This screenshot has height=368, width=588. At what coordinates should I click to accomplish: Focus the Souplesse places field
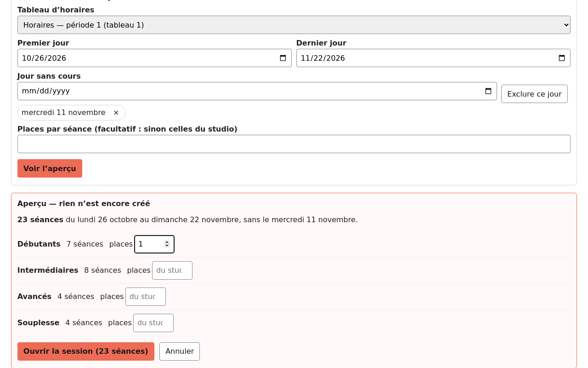pos(153,323)
